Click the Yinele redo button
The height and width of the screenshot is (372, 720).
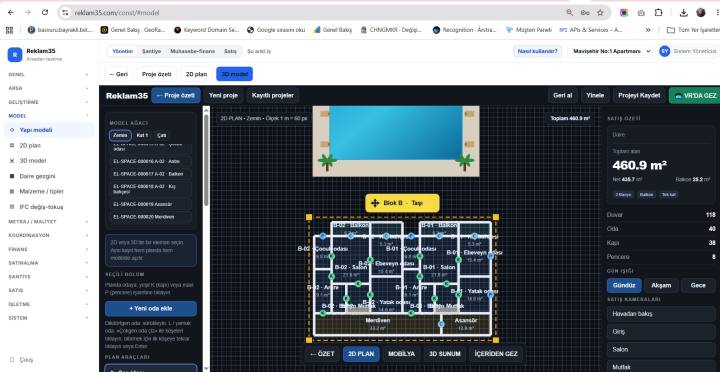click(595, 96)
